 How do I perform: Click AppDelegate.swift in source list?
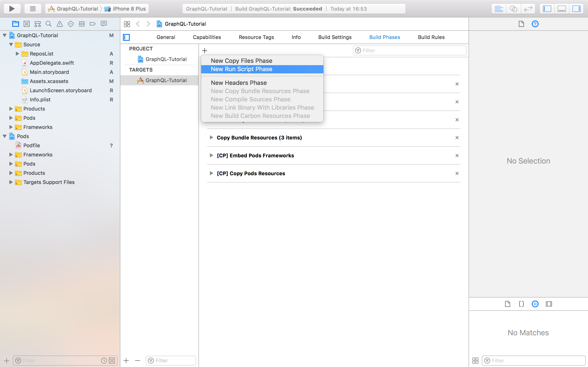(x=52, y=63)
